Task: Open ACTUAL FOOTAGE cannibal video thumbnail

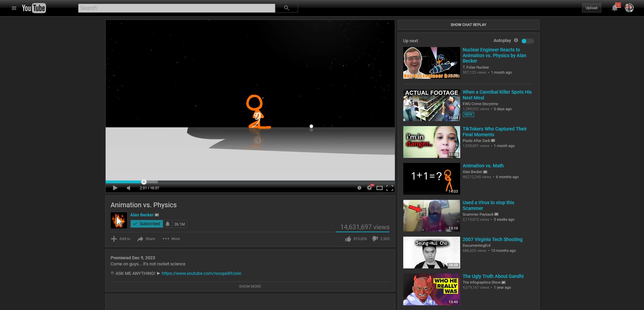Action: (431, 105)
